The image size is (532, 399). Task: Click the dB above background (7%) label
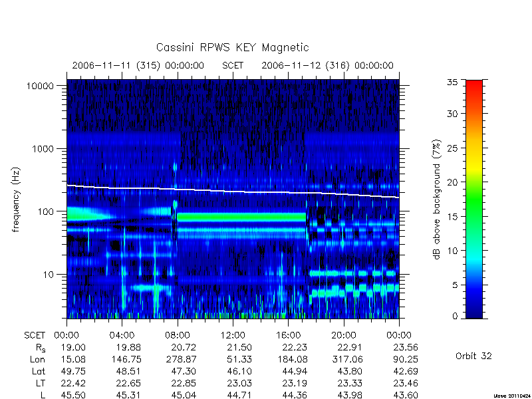pyautogui.click(x=438, y=199)
